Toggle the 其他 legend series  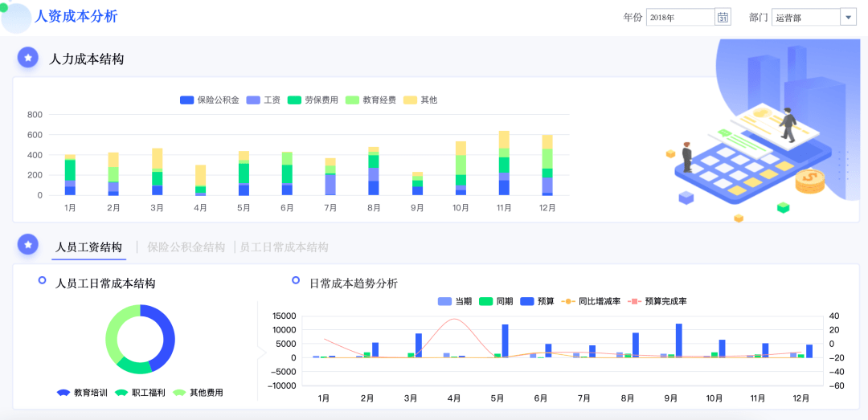point(420,100)
